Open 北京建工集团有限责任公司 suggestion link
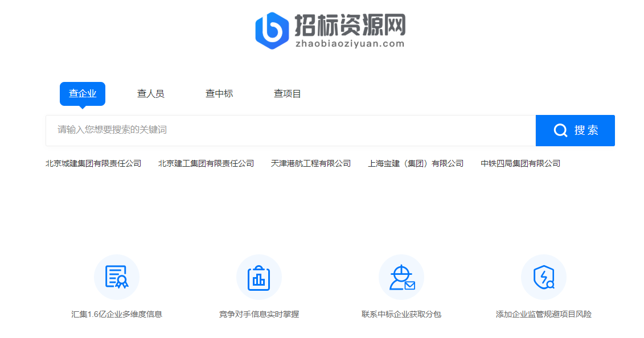This screenshot has width=644, height=338. point(206,164)
